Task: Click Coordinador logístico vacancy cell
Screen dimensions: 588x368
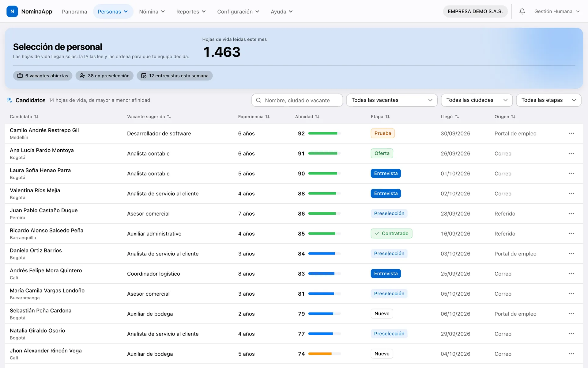Action: pyautogui.click(x=153, y=274)
